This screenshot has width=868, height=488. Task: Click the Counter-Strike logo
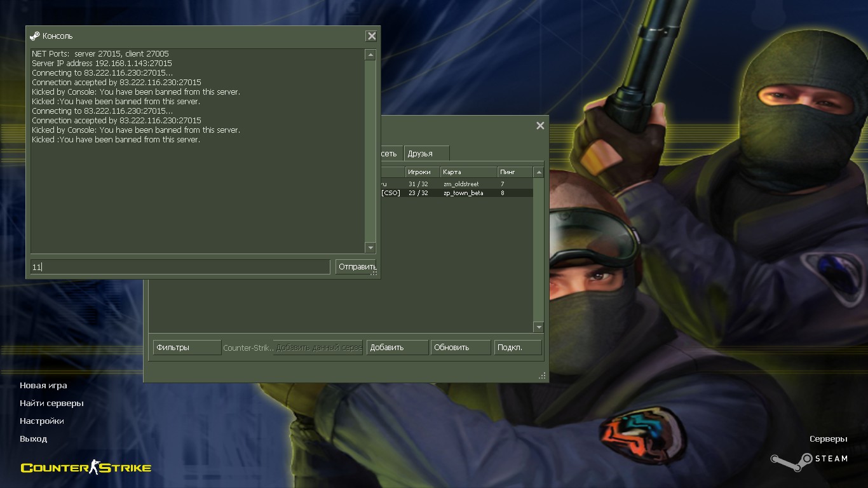click(x=86, y=468)
